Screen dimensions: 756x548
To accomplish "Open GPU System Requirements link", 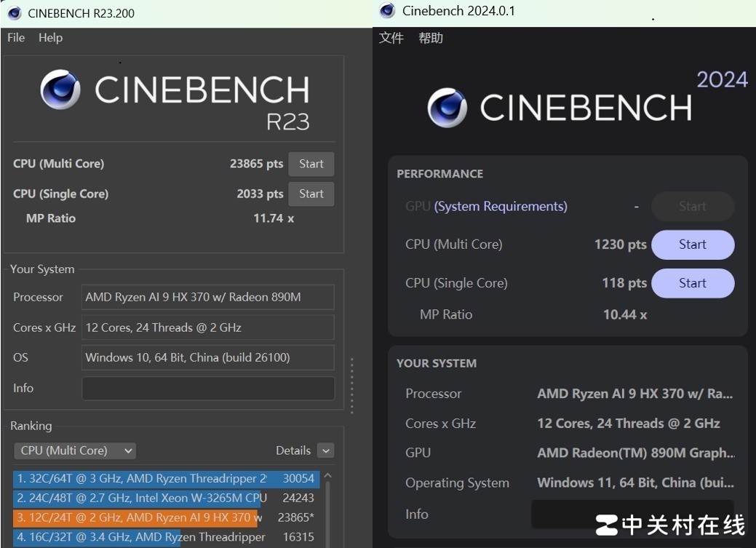I will 501,207.
